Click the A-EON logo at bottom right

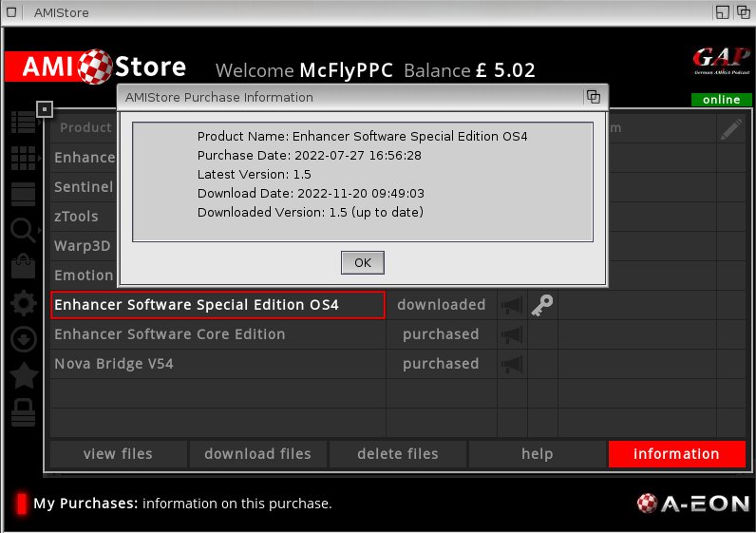pyautogui.click(x=693, y=504)
